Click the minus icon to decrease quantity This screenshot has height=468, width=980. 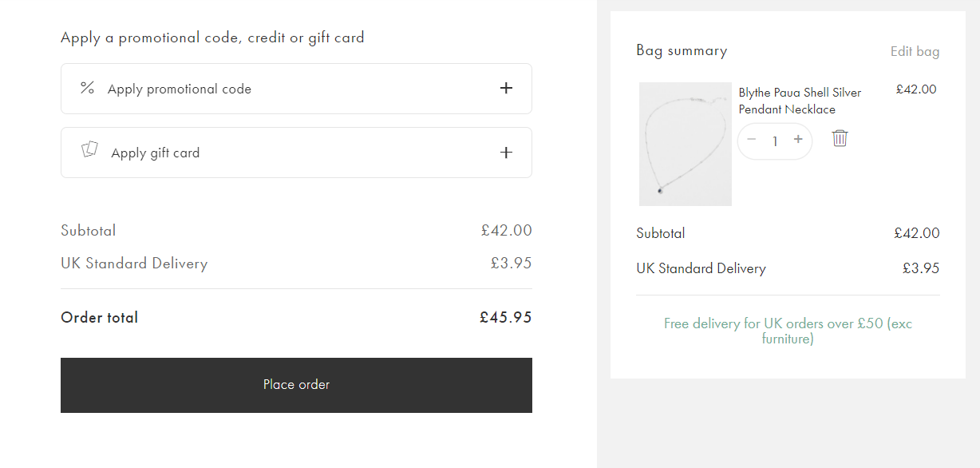coord(751,140)
